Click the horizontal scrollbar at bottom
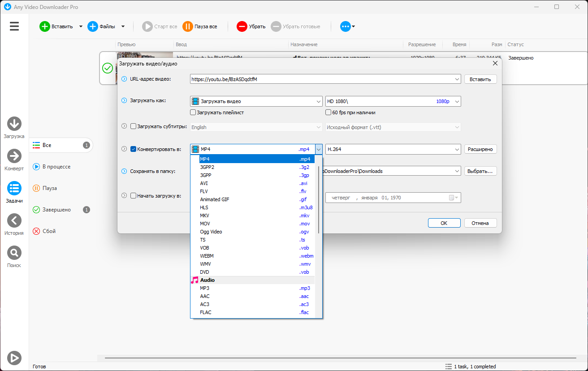 (x=340, y=358)
